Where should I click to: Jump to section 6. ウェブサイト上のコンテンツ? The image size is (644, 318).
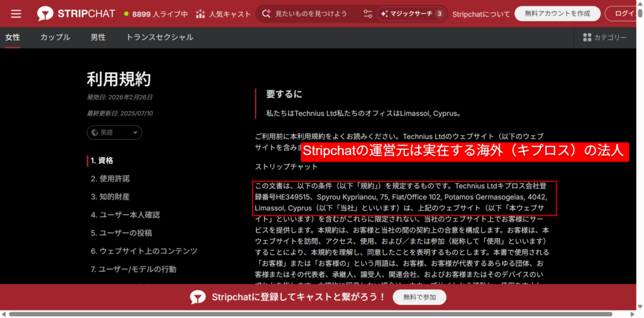point(144,251)
